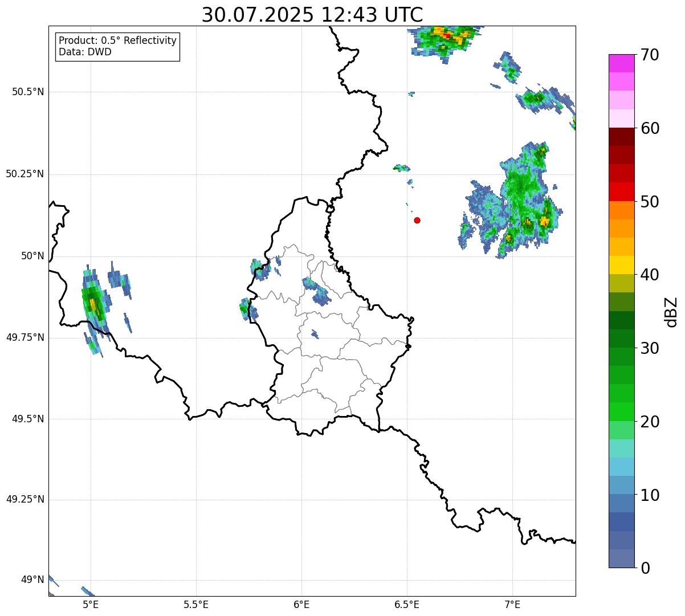This screenshot has width=685, height=616.
Task: Click the 50.5°N latitude label
Action: (27, 92)
